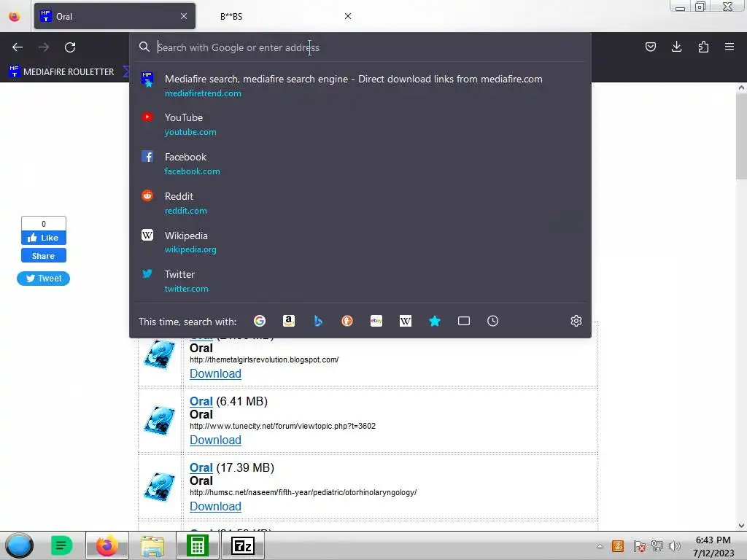Viewport: 747px width, 560px height.
Task: Select the YouTube suggestion
Action: [x=360, y=125]
